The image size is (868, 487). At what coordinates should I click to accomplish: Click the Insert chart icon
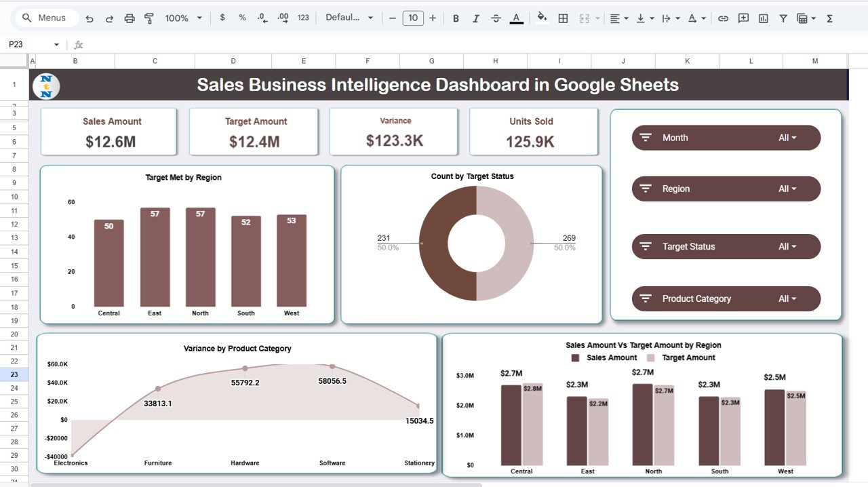763,18
